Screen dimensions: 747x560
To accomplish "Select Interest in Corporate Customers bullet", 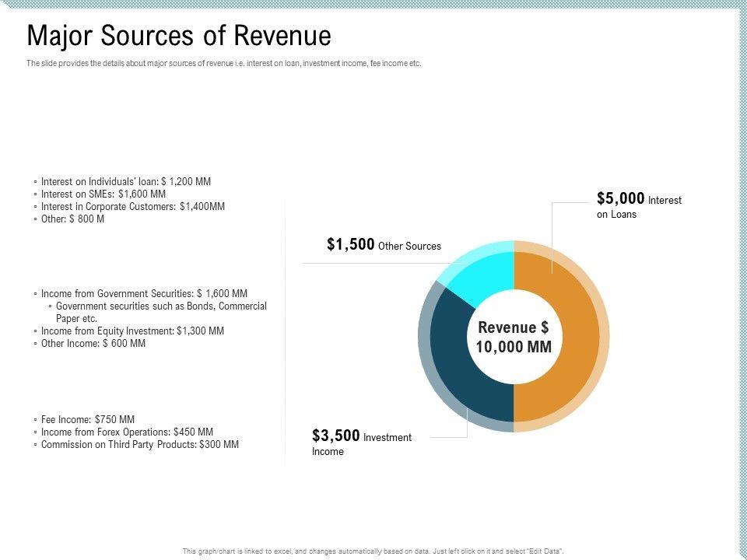I will click(x=132, y=206).
